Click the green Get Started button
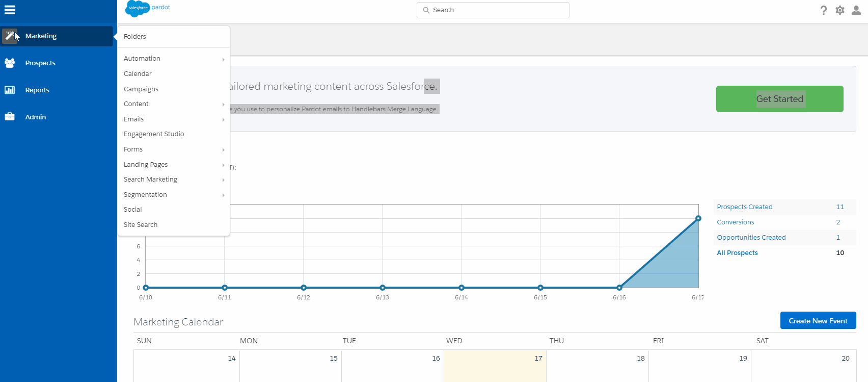Image resolution: width=868 pixels, height=382 pixels. (779, 99)
